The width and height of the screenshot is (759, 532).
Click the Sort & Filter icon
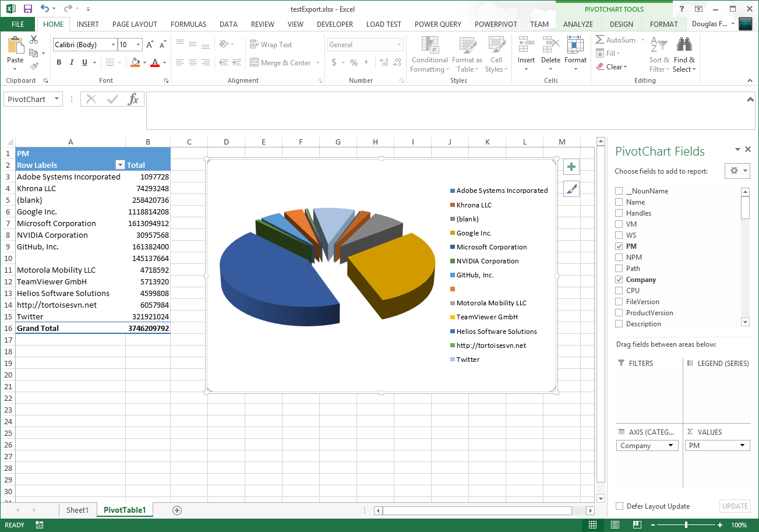pyautogui.click(x=659, y=45)
